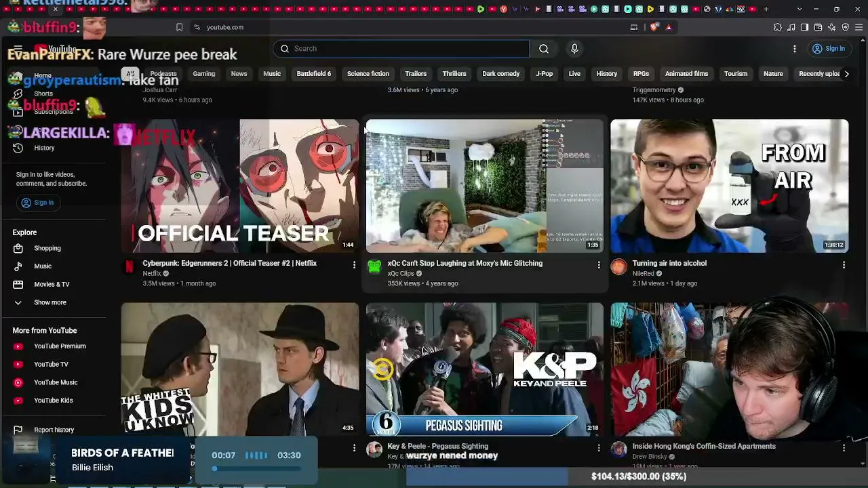Open options menu for xQc Clips video
Screen dimensions: 868x488
(599, 265)
